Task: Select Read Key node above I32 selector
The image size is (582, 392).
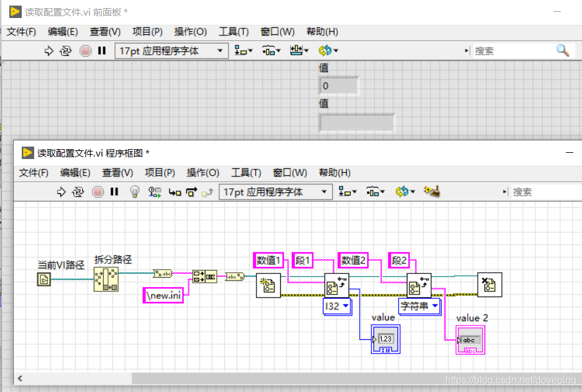Action: [x=337, y=286]
